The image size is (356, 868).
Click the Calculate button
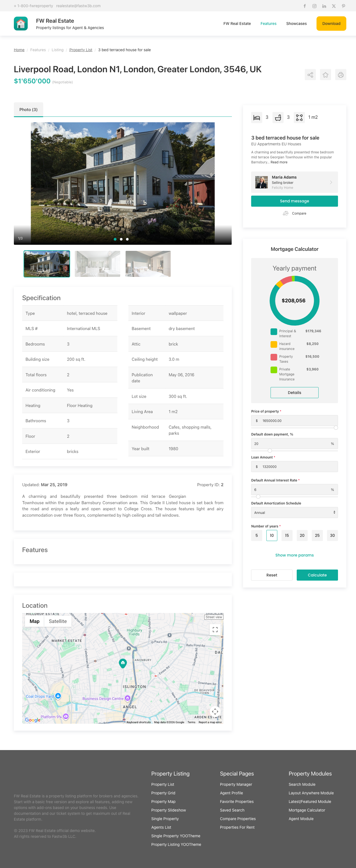pos(317,575)
